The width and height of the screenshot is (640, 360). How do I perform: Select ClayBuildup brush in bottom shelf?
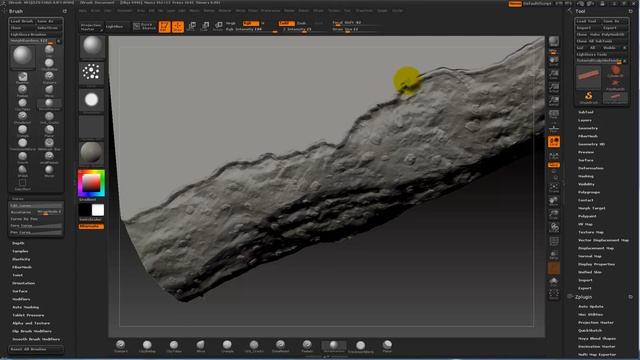pos(147,346)
